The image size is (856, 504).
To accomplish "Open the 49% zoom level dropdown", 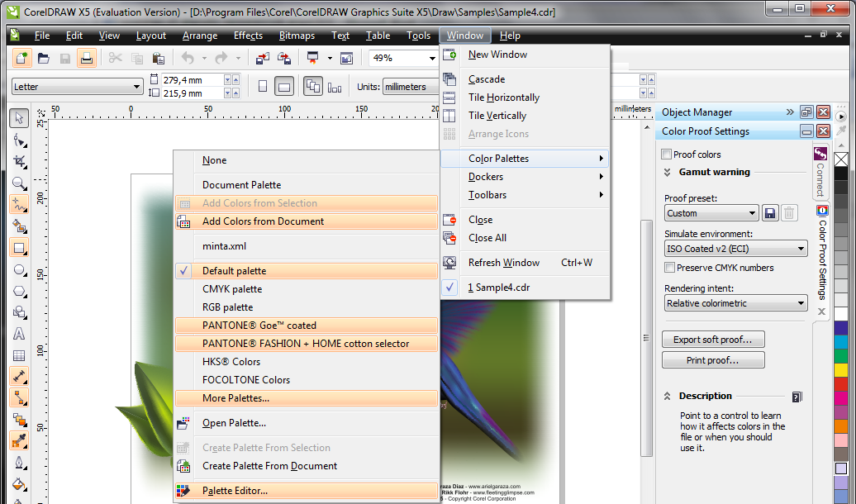I will (x=432, y=58).
